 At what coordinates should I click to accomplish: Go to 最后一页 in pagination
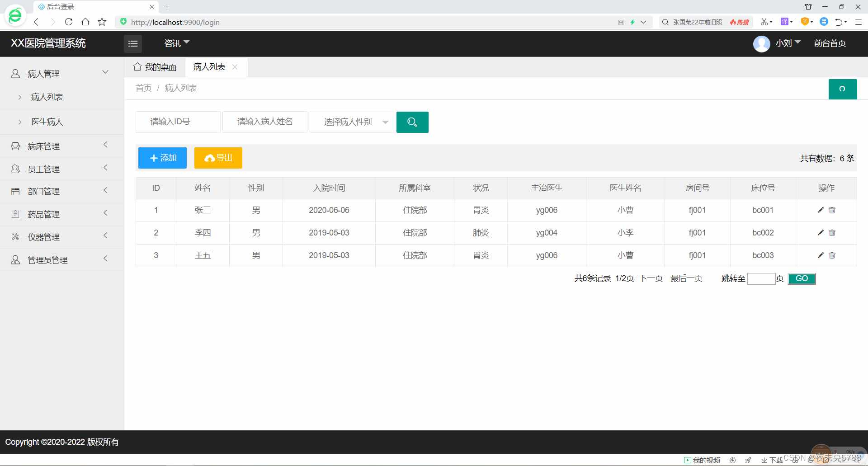pos(686,278)
